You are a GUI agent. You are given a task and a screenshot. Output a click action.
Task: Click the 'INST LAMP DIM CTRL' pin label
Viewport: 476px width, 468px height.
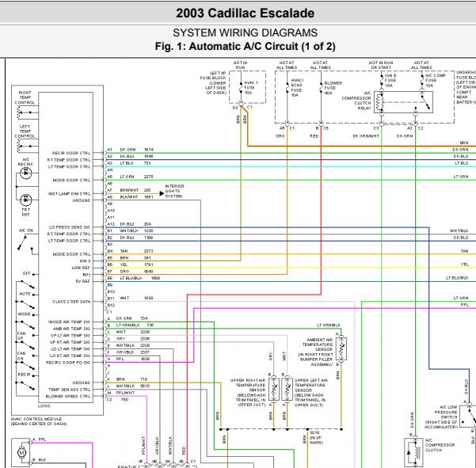(x=69, y=194)
